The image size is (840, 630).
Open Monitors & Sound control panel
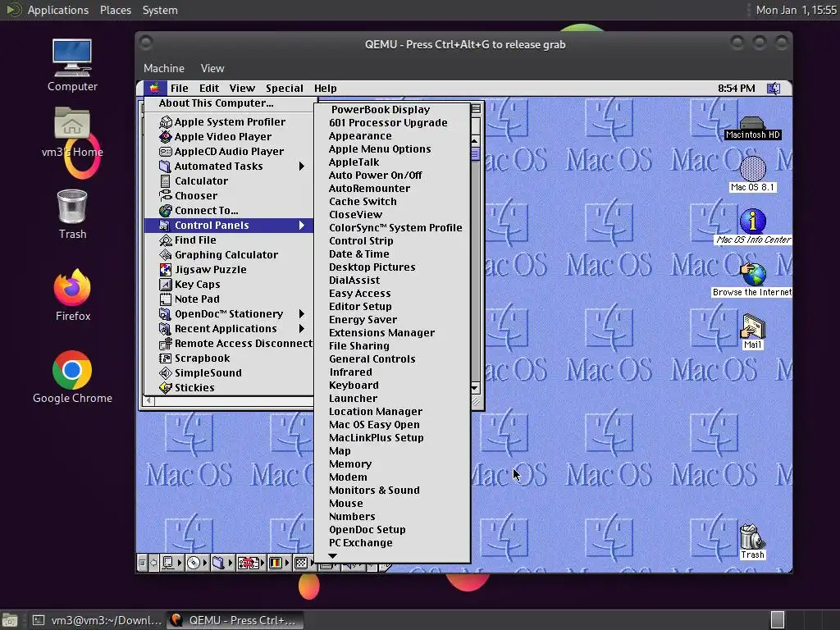click(392, 491)
